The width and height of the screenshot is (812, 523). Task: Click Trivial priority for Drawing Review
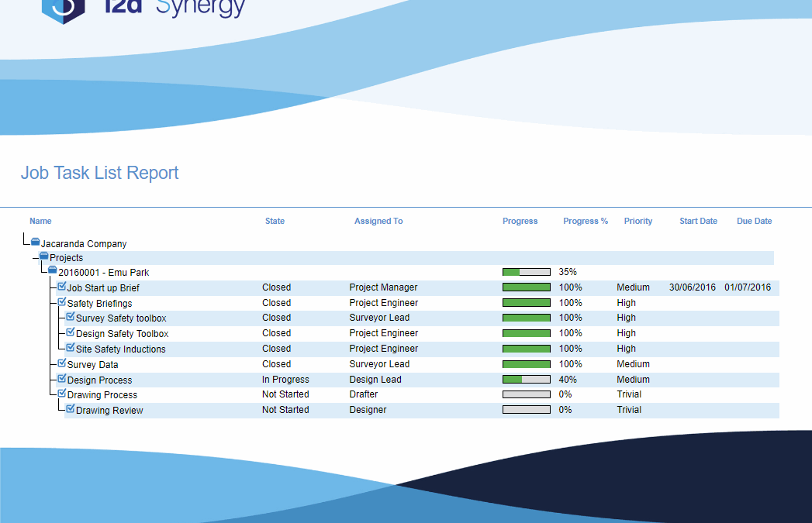coord(629,410)
